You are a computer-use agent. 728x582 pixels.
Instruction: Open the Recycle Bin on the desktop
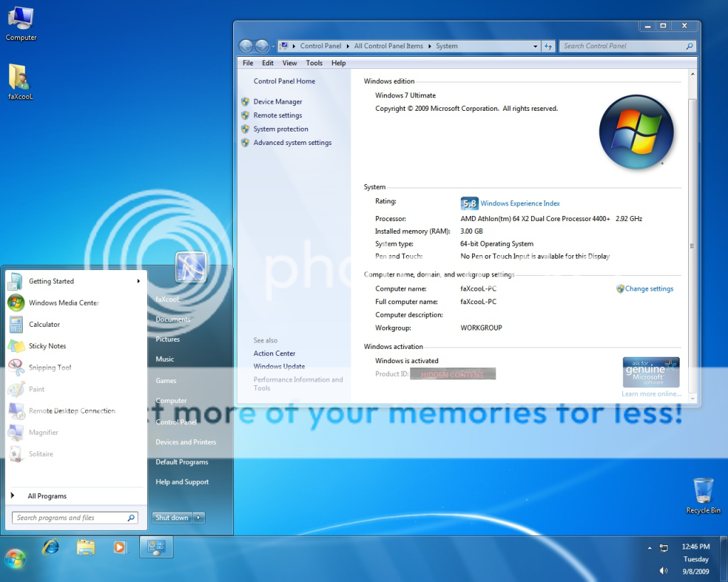click(x=703, y=496)
